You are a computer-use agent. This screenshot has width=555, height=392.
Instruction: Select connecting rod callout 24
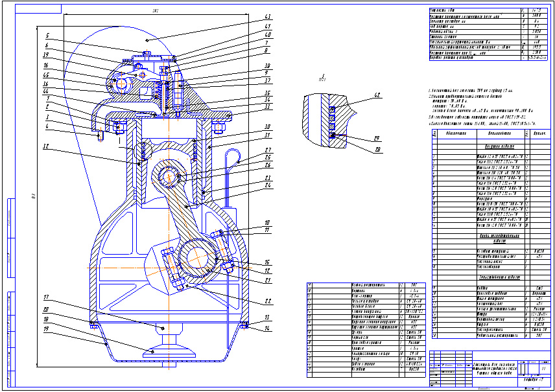pyautogui.click(x=268, y=185)
